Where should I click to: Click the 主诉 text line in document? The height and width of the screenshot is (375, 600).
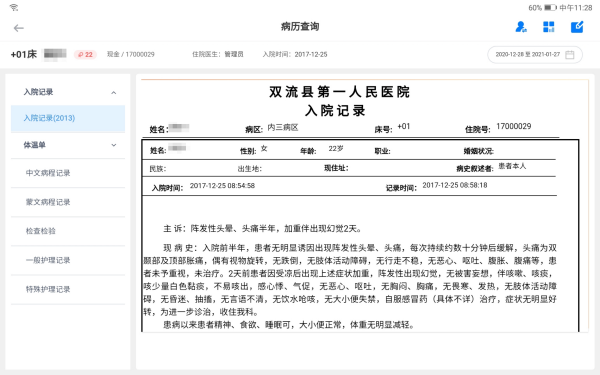pyautogui.click(x=262, y=229)
